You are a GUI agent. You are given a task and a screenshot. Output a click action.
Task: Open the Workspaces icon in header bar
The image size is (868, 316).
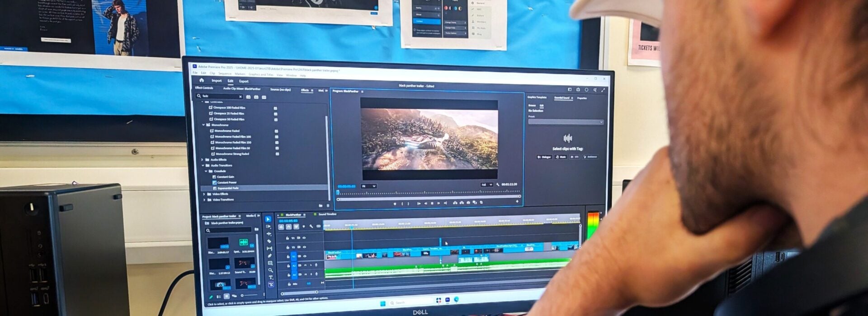[x=570, y=89]
